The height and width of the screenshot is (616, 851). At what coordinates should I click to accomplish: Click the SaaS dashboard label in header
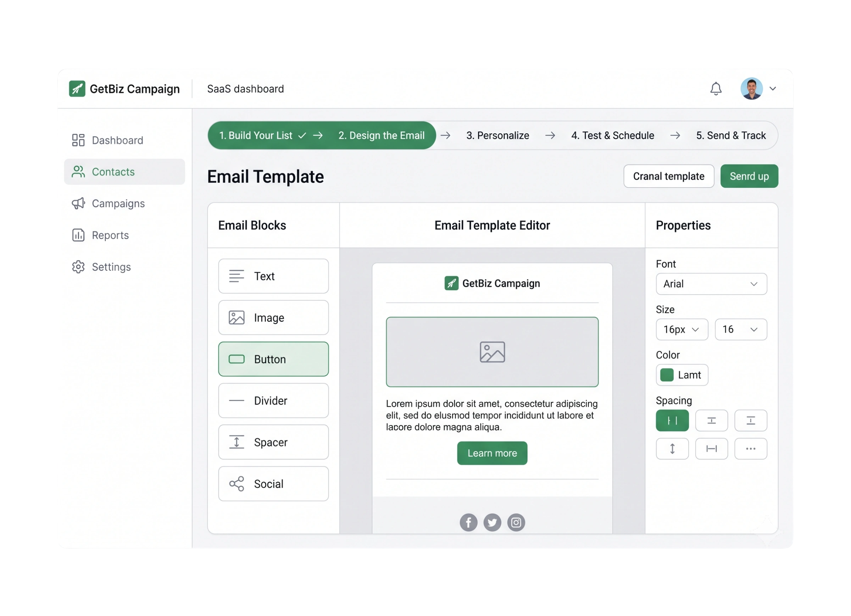click(245, 89)
